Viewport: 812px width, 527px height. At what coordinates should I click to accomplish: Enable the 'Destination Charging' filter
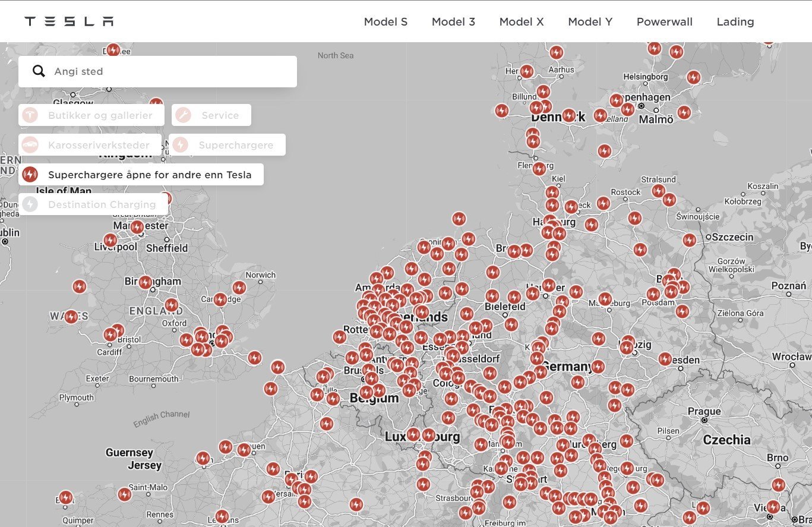[93, 204]
